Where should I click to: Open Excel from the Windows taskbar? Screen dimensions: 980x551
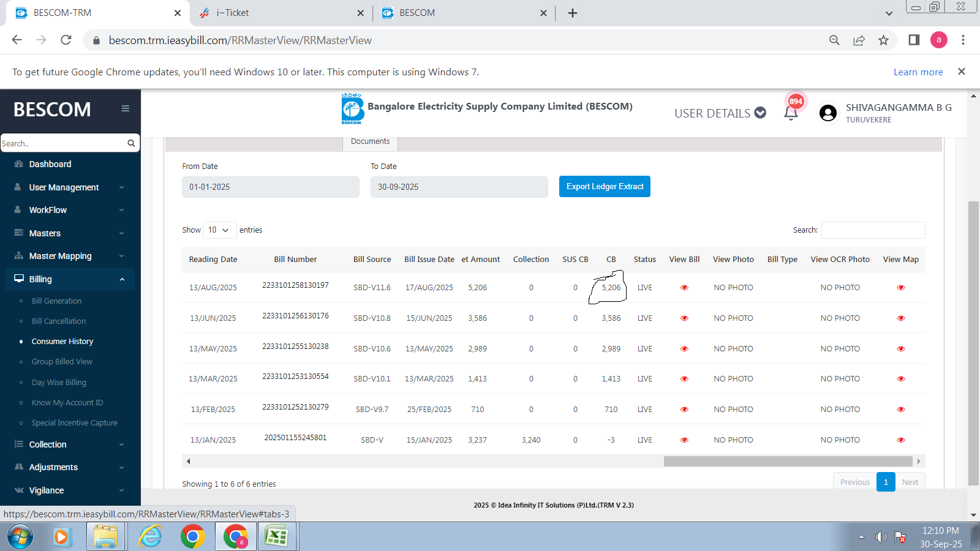276,537
